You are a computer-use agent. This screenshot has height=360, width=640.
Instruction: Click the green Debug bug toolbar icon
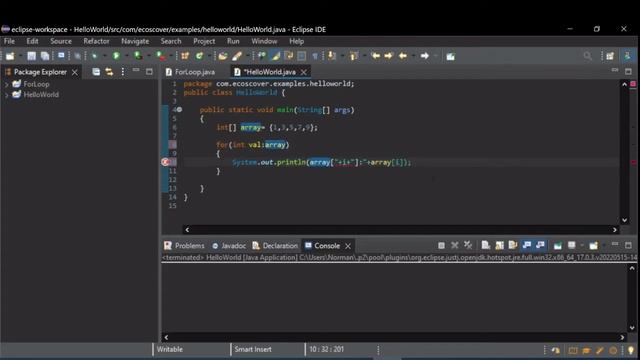coord(95,56)
